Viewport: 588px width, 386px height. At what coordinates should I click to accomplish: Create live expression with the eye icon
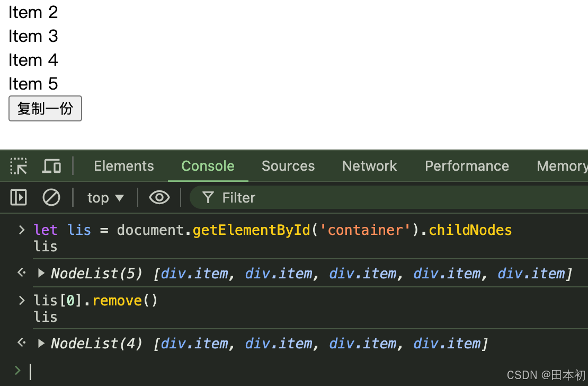coord(159,197)
